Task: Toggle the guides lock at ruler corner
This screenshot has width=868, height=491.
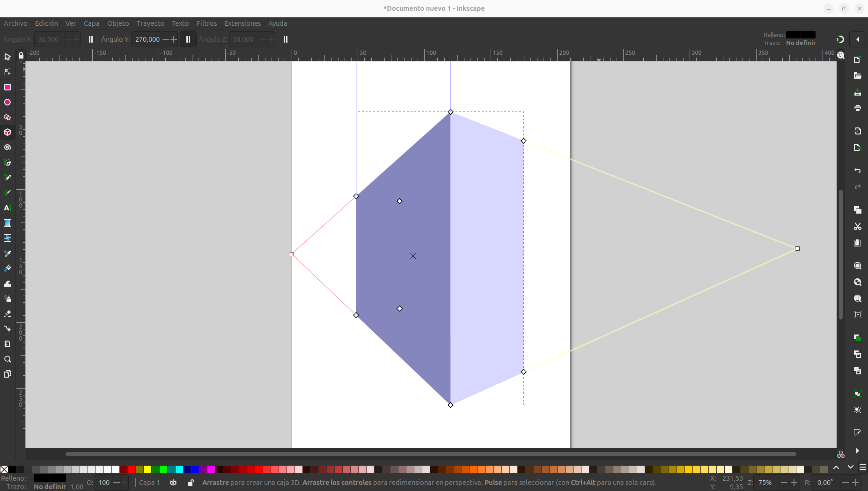Action: click(x=21, y=56)
